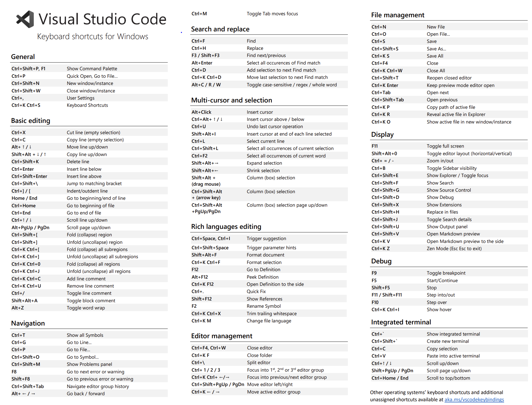Click 'Add selection to next Find match'

coord(281,70)
